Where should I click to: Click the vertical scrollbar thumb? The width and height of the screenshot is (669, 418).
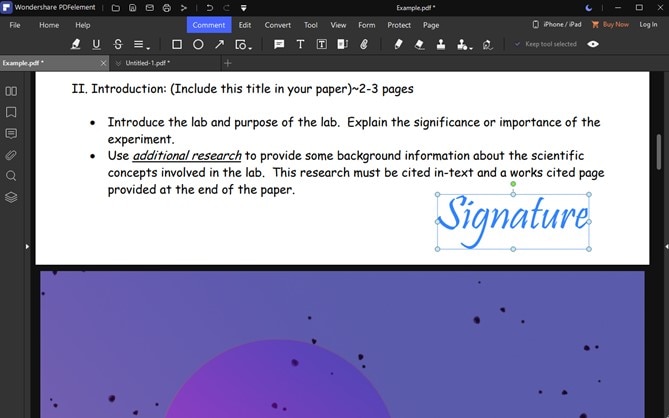pyautogui.click(x=659, y=152)
